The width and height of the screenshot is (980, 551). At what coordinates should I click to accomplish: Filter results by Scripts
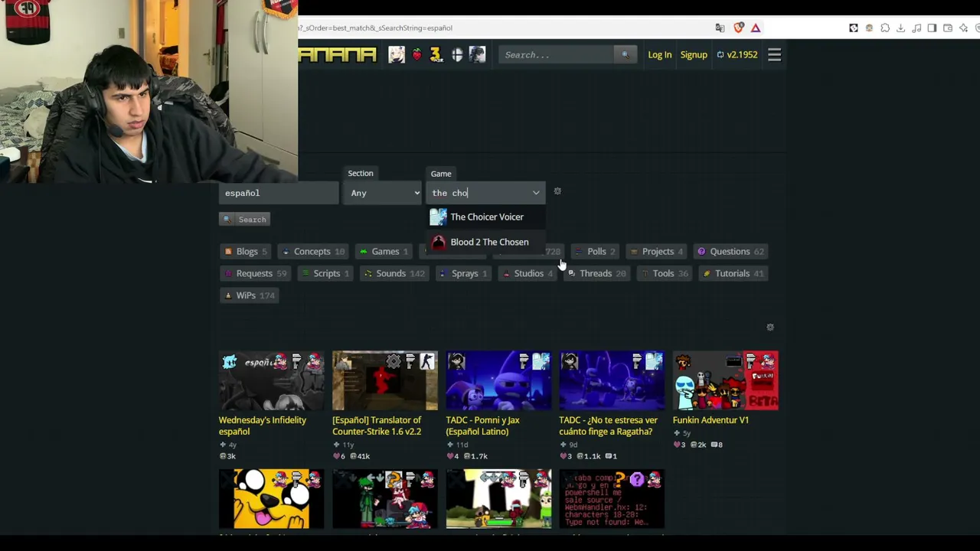(325, 274)
